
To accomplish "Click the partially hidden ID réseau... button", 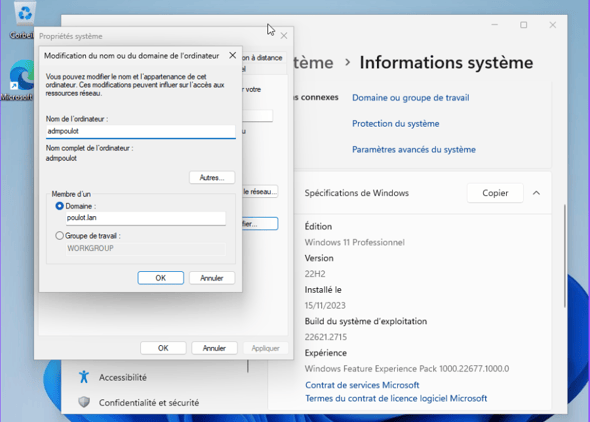I will pos(260,192).
